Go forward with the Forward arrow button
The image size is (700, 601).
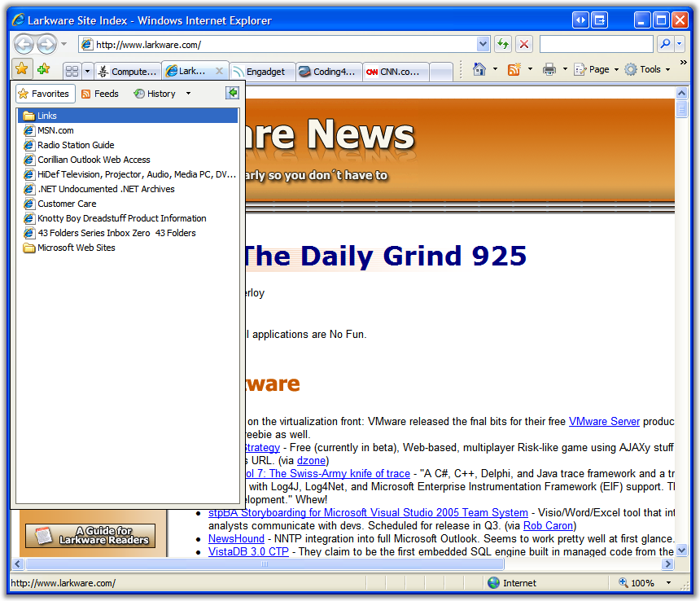(x=46, y=44)
